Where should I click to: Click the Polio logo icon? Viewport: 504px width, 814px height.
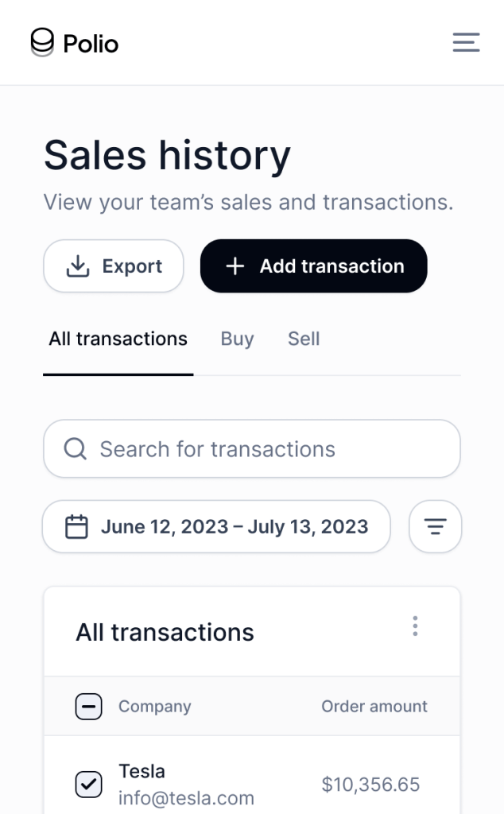(x=43, y=42)
